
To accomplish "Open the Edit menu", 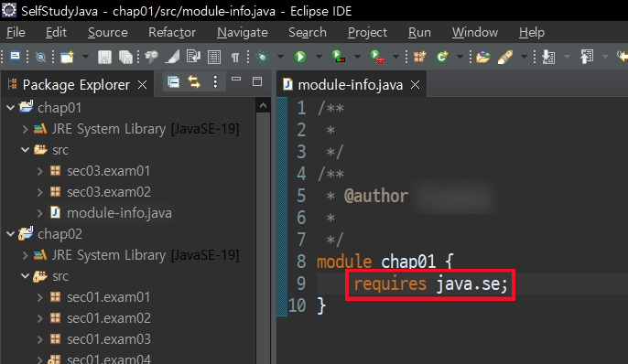I will 56,32.
